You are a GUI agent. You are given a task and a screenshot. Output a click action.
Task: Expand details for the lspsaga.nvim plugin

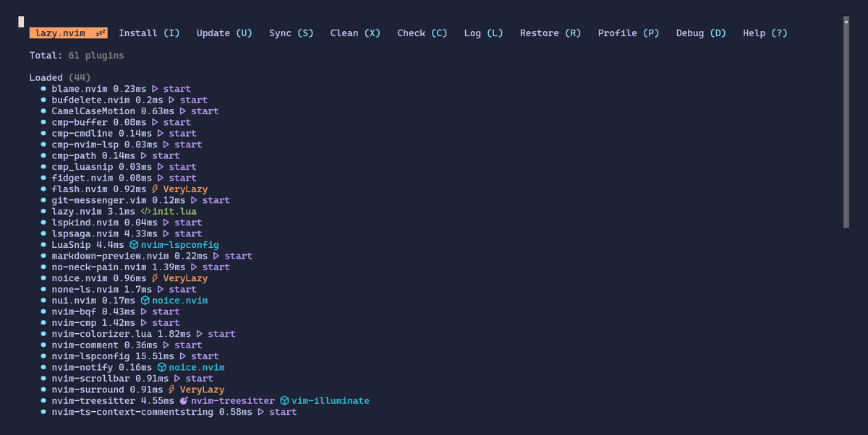(85, 233)
